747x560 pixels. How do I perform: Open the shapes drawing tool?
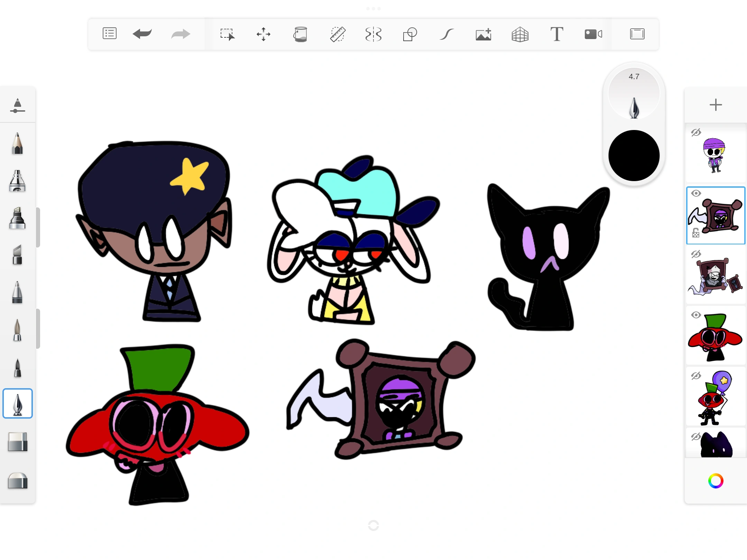point(410,34)
